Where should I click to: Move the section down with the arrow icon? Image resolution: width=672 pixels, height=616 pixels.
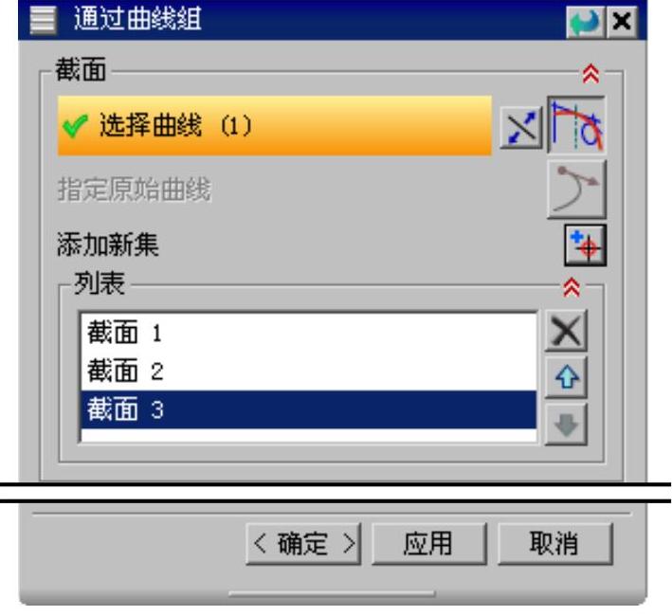tap(566, 425)
